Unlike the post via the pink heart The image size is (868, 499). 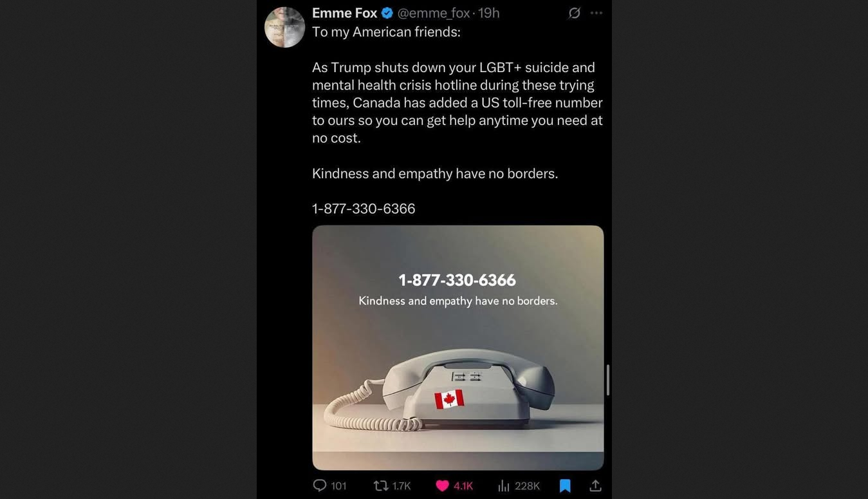click(x=442, y=485)
